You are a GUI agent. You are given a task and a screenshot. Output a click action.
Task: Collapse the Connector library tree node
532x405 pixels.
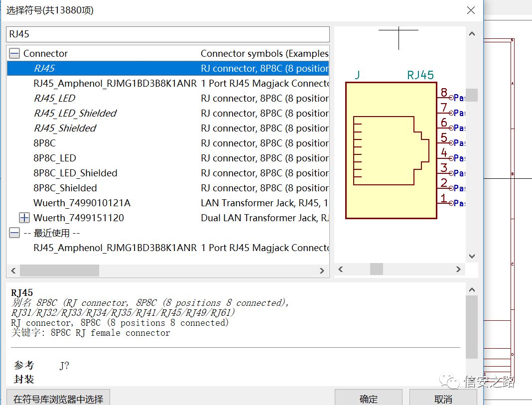[x=14, y=54]
